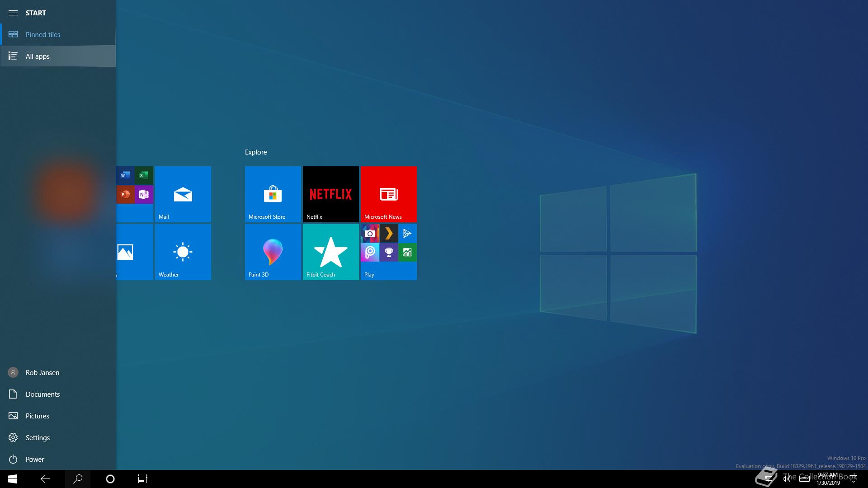
Task: Expand the Play tile folder label
Action: point(369,274)
